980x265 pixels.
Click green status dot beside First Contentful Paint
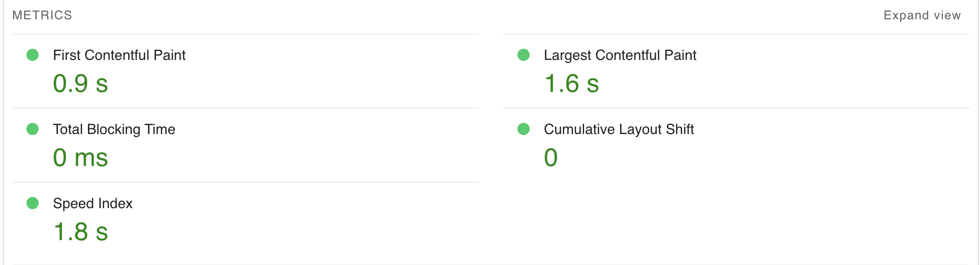pos(33,55)
